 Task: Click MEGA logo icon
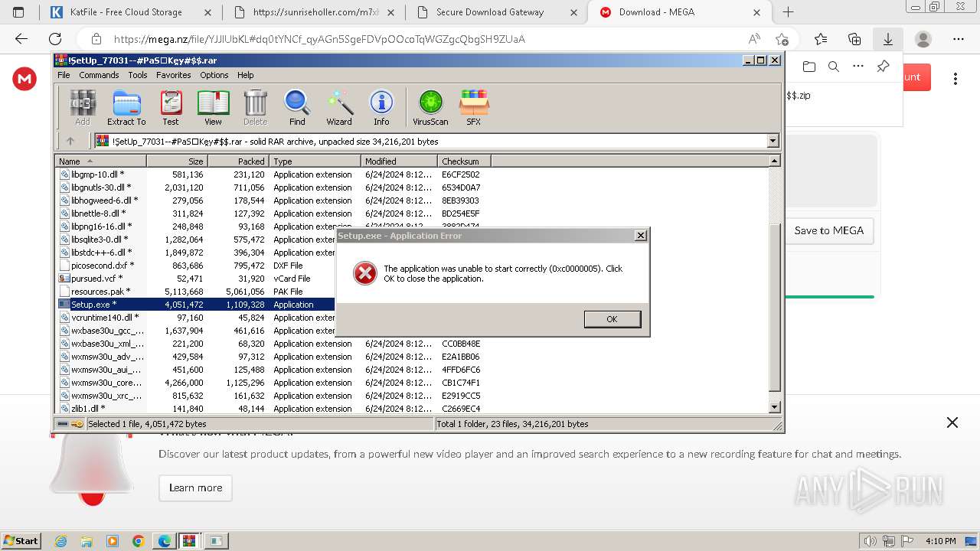(24, 78)
